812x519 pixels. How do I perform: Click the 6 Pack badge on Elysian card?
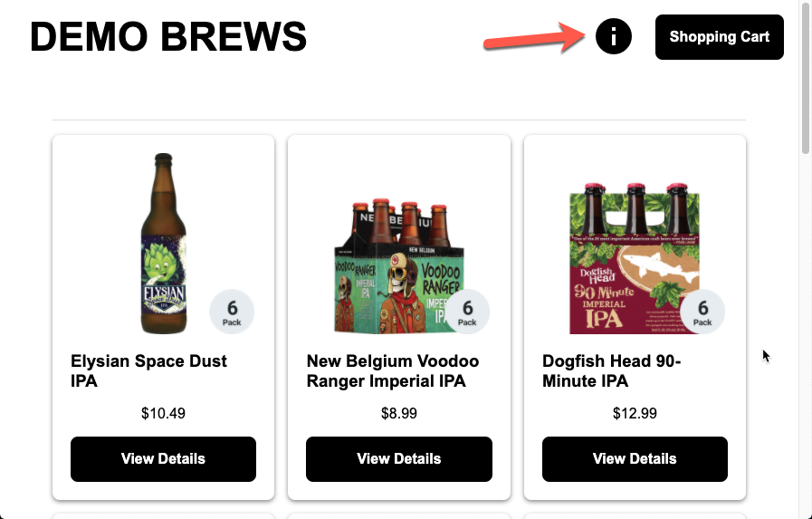click(x=232, y=312)
